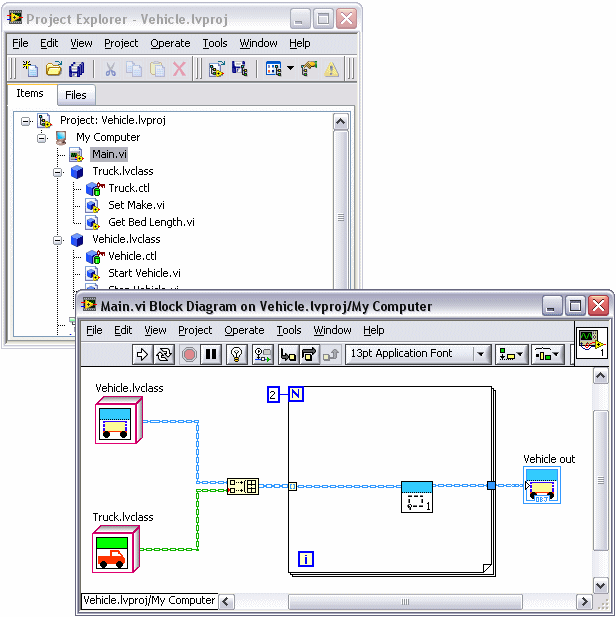Select Vehicle.lvclass constant on block diagram
The image size is (616, 617).
click(119, 420)
